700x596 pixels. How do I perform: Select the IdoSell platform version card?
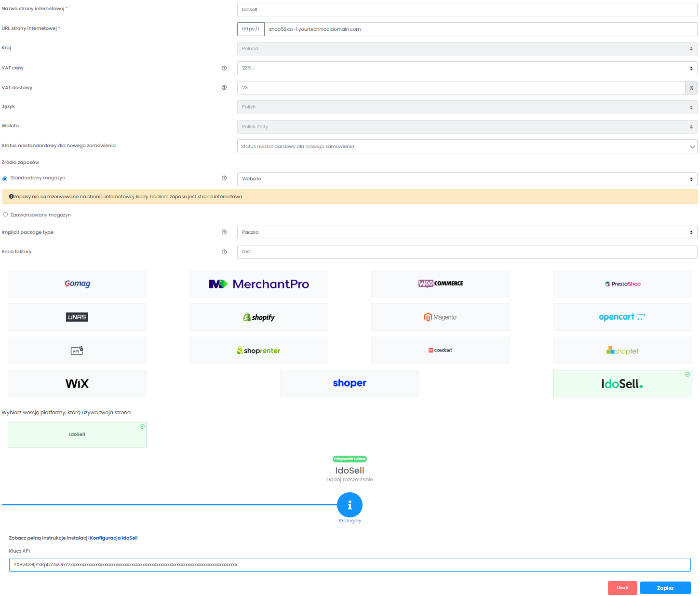coord(77,434)
